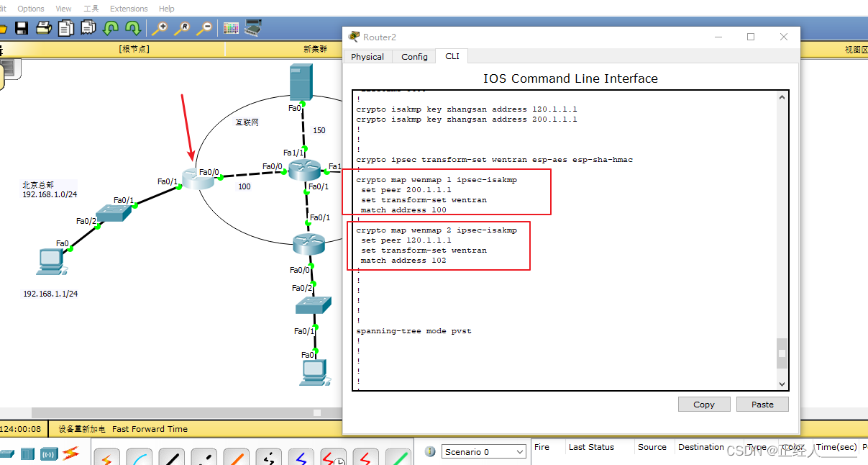Image resolution: width=868 pixels, height=465 pixels.
Task: Select the bottom switch with Fa0/2 port
Action: pyautogui.click(x=314, y=305)
